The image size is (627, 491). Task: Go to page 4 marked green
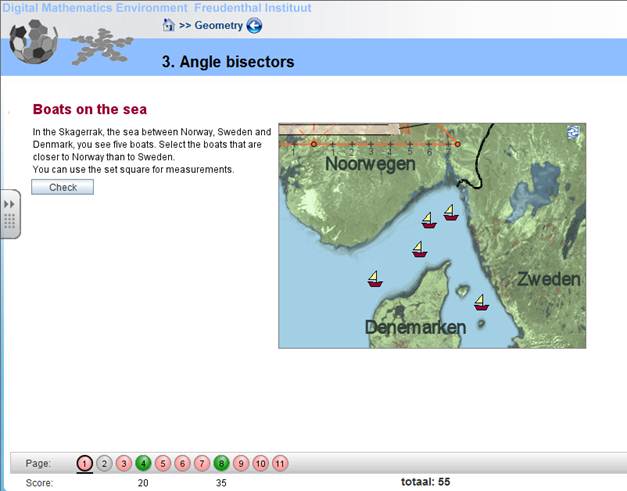click(143, 463)
